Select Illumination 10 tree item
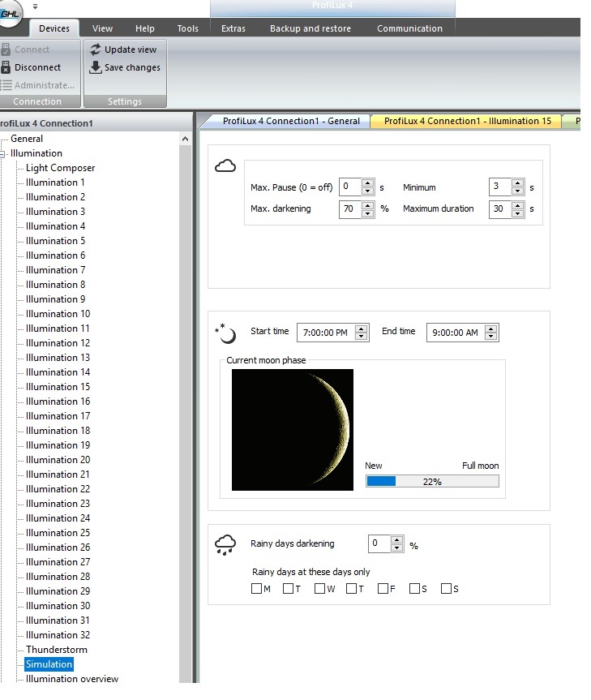This screenshot has width=591, height=700. tap(58, 314)
